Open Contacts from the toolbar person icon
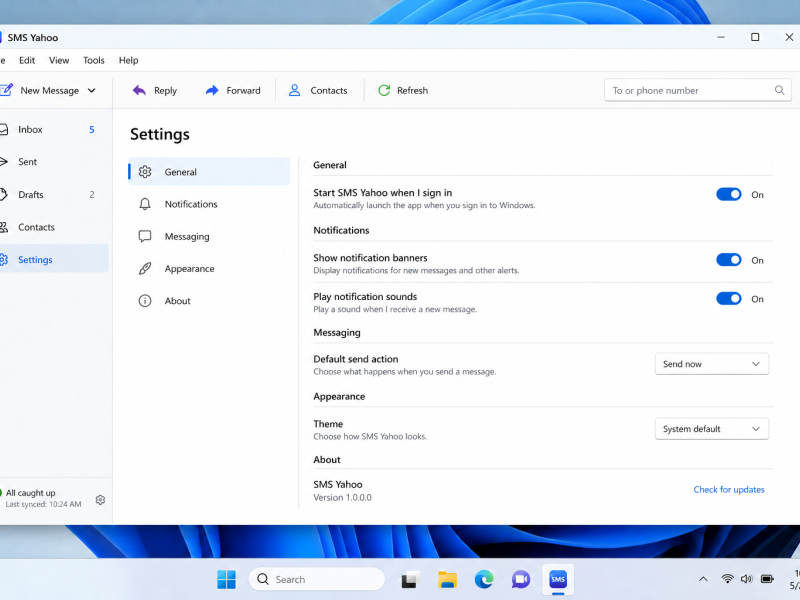This screenshot has width=800, height=600. coord(294,90)
